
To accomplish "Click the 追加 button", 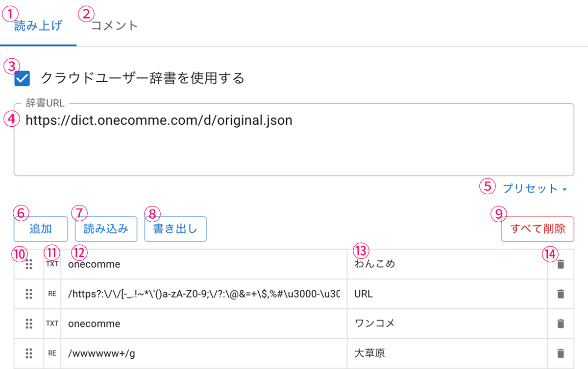I will [41, 229].
